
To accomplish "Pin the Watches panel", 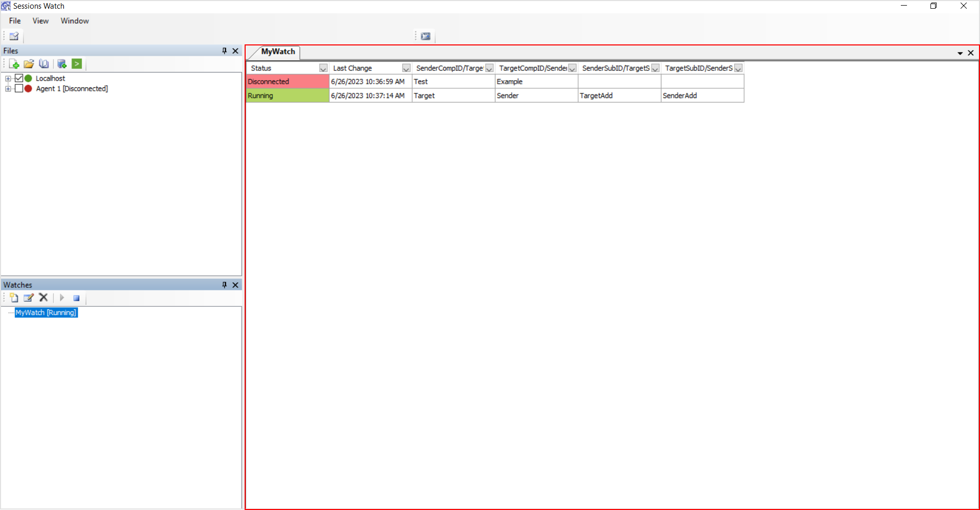I will (224, 285).
